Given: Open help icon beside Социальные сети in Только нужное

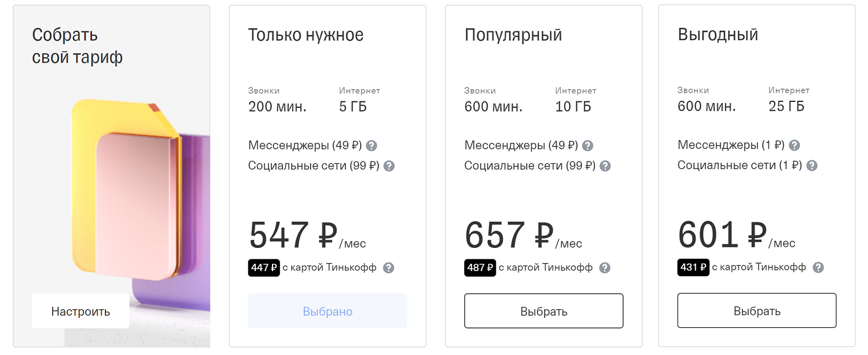Looking at the screenshot, I should pyautogui.click(x=389, y=166).
